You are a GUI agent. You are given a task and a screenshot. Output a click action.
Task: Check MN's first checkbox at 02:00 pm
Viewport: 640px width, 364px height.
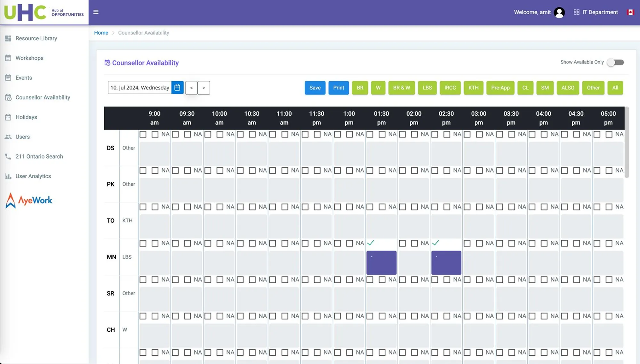(403, 244)
